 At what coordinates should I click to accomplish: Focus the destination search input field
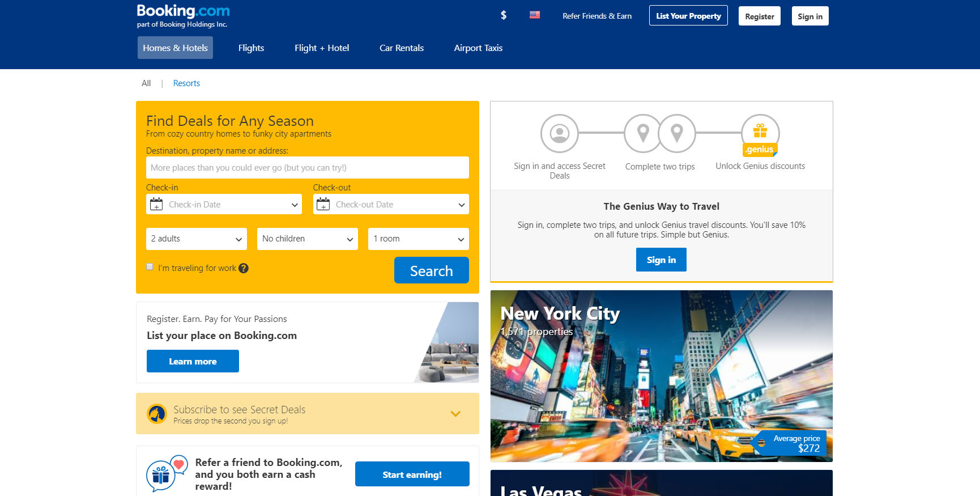(308, 167)
